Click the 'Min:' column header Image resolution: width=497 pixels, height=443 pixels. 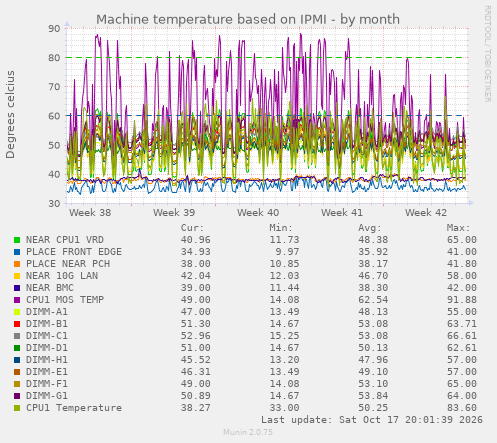[281, 228]
